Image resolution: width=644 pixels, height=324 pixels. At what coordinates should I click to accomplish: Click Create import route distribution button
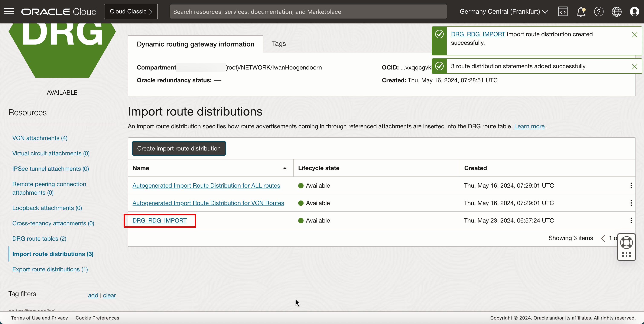[179, 148]
